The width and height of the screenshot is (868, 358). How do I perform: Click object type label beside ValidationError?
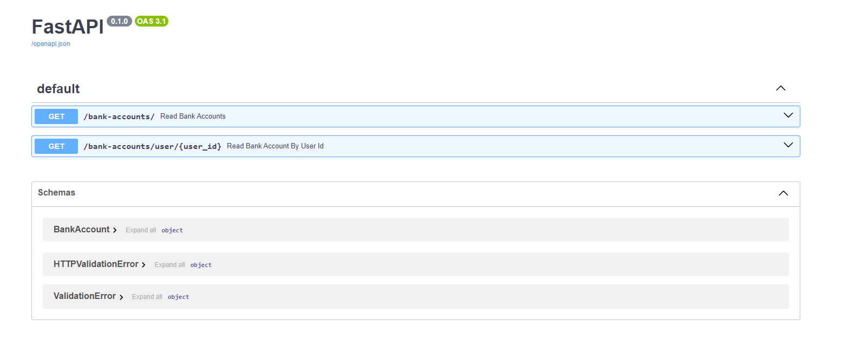178,297
